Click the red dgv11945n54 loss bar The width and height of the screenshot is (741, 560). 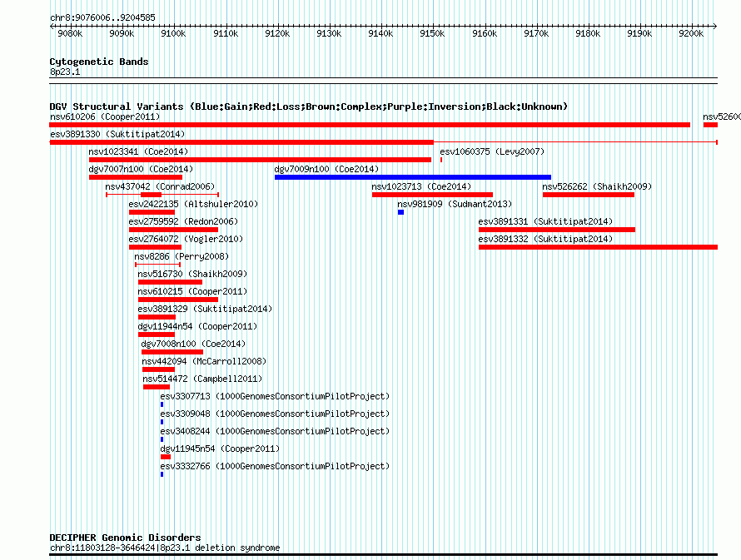tap(166, 457)
